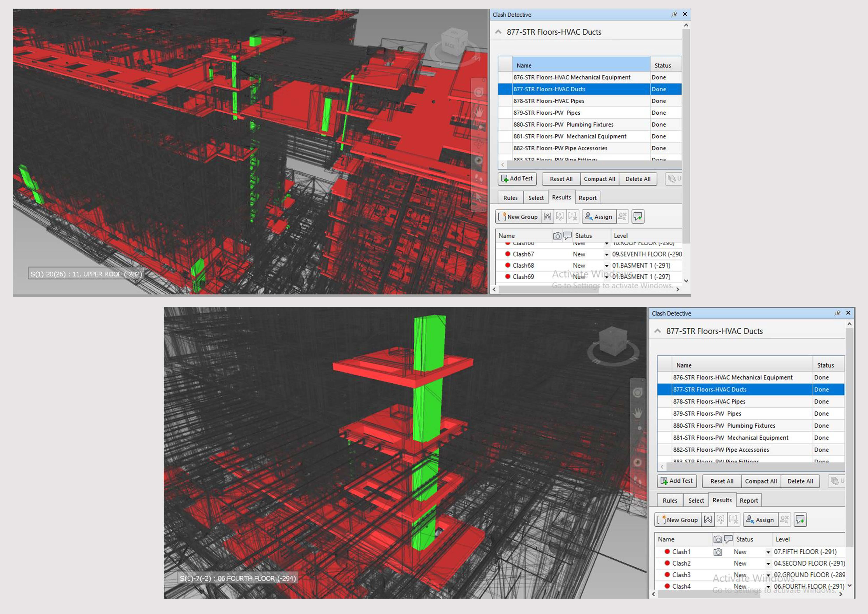The image size is (868, 614).
Task: Select the Pan hand tool in lower viewport
Action: (x=637, y=413)
